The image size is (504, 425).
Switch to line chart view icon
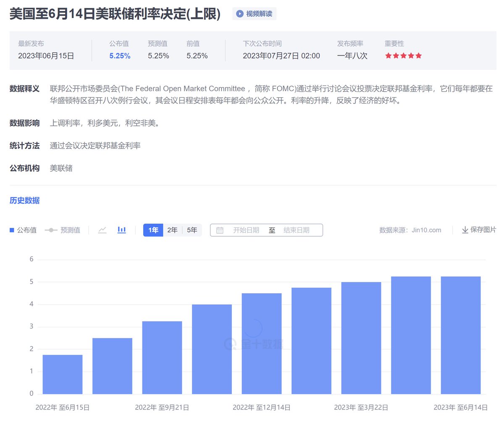pyautogui.click(x=102, y=230)
